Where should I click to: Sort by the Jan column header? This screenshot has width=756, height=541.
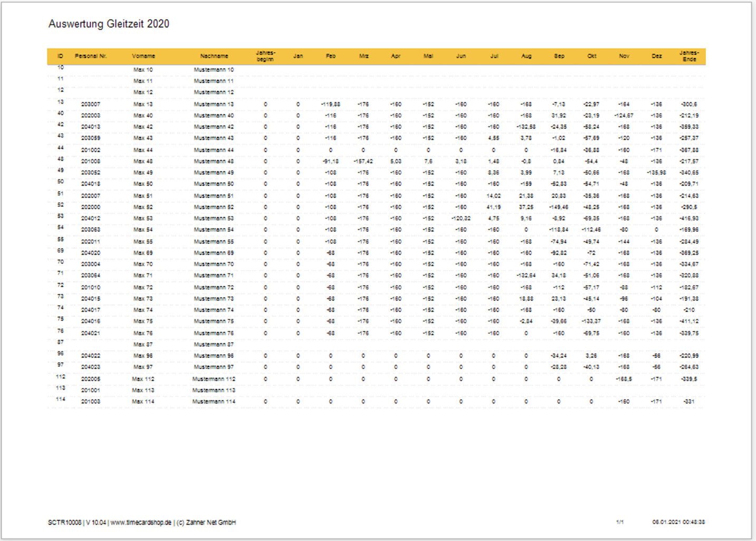click(298, 56)
